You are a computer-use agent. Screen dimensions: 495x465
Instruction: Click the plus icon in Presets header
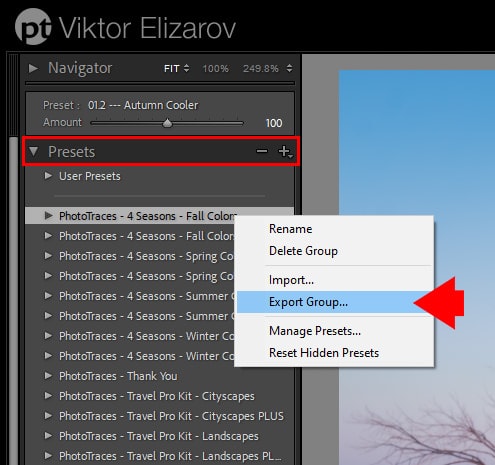[284, 151]
